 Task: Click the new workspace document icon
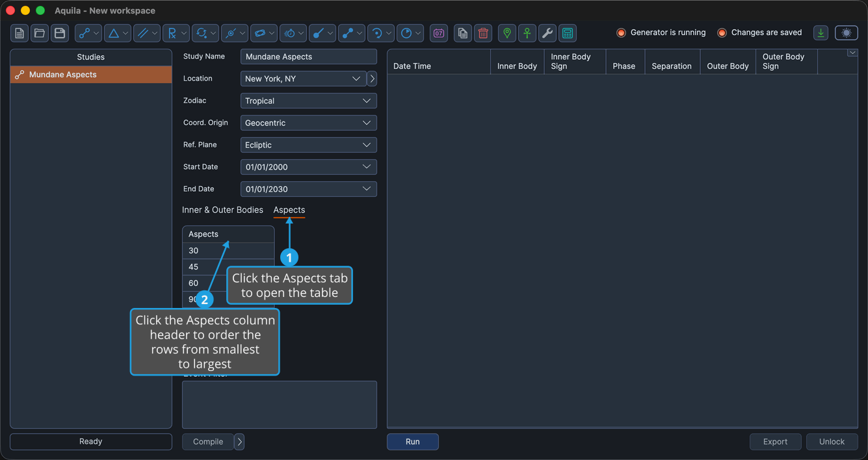click(20, 33)
